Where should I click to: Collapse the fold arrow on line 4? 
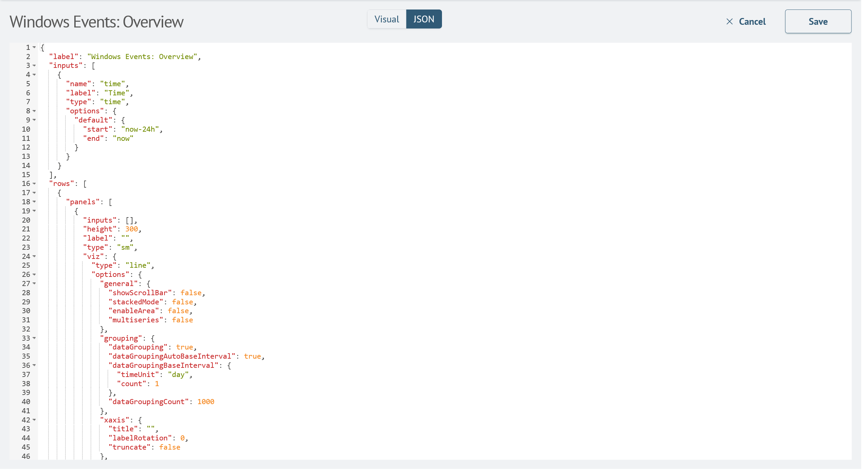[34, 75]
